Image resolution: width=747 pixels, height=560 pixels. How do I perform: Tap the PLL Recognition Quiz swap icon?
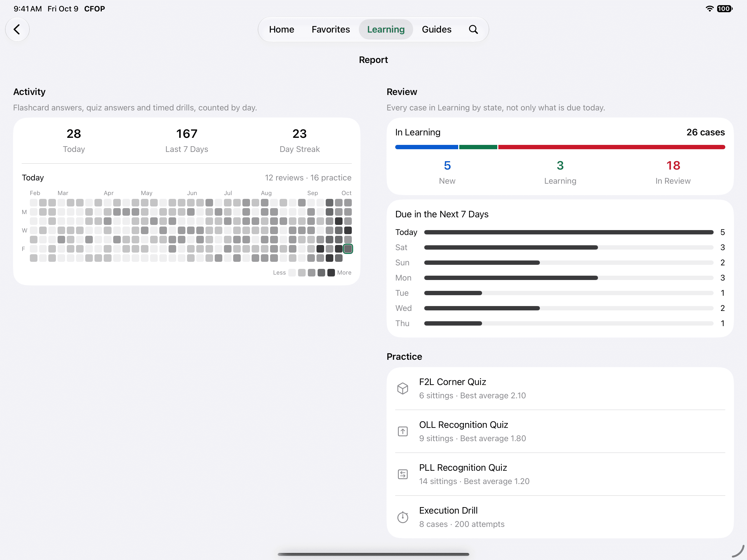(403, 474)
